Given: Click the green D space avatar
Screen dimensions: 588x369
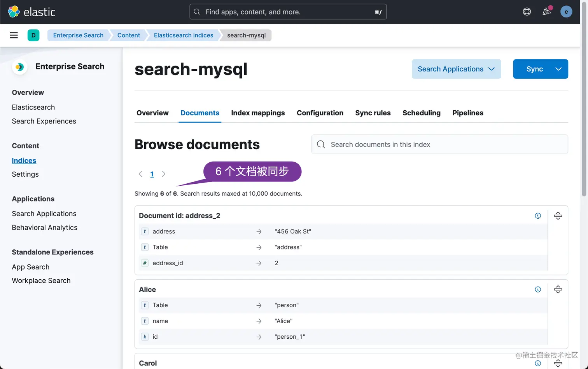Looking at the screenshot, I should click(33, 35).
